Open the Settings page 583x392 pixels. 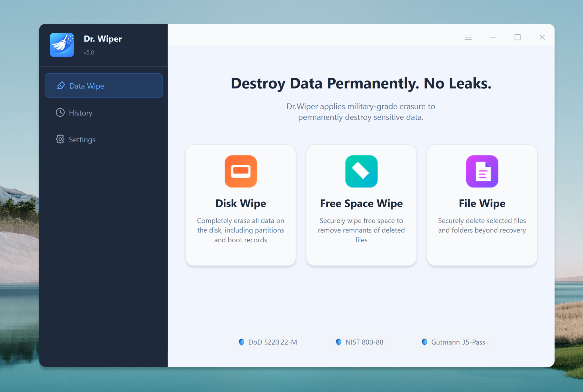click(x=82, y=139)
